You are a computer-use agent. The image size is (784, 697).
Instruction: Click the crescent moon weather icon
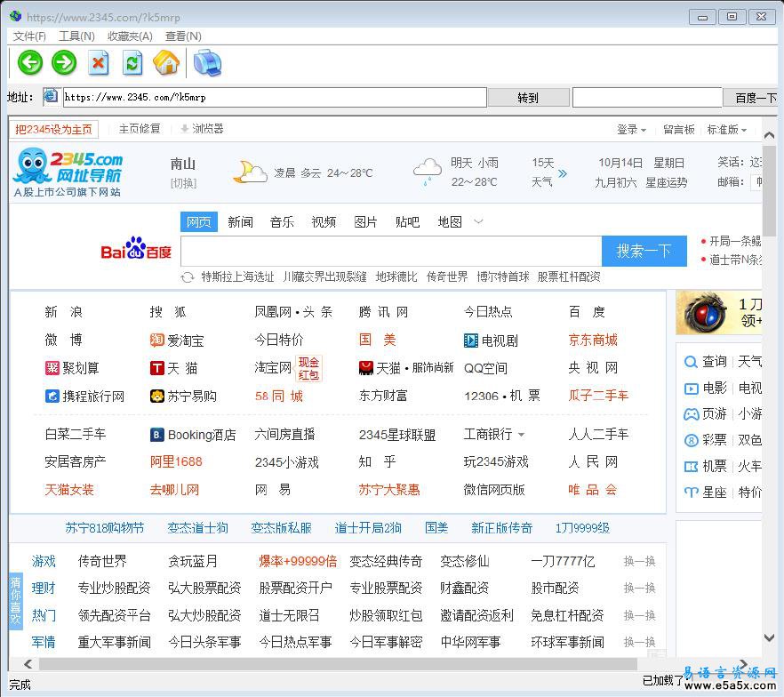tap(249, 172)
